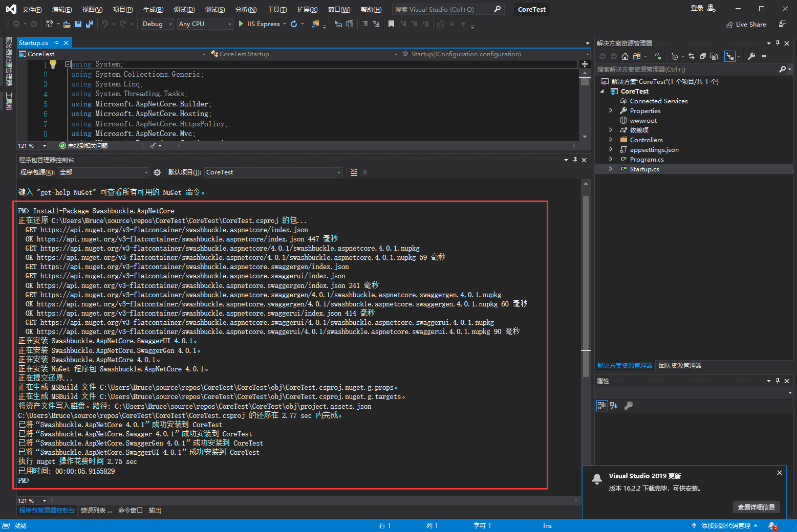Open package manager settings gear icon
This screenshot has width=797, height=532.
157,172
